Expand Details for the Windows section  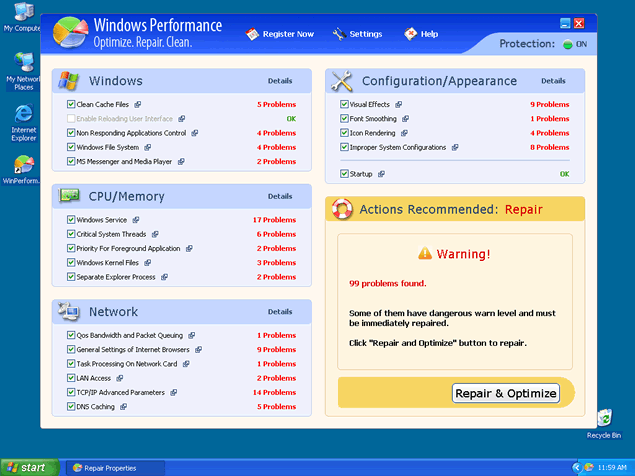pos(280,81)
